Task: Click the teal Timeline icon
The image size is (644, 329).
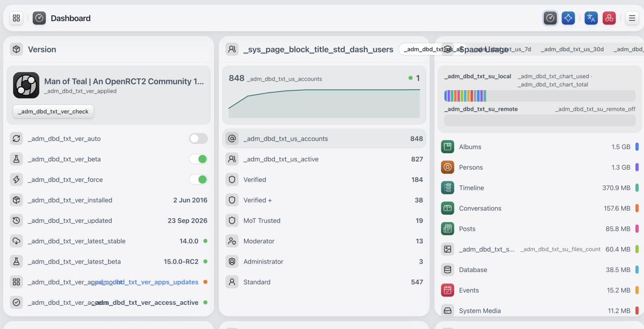Action: 448,188
